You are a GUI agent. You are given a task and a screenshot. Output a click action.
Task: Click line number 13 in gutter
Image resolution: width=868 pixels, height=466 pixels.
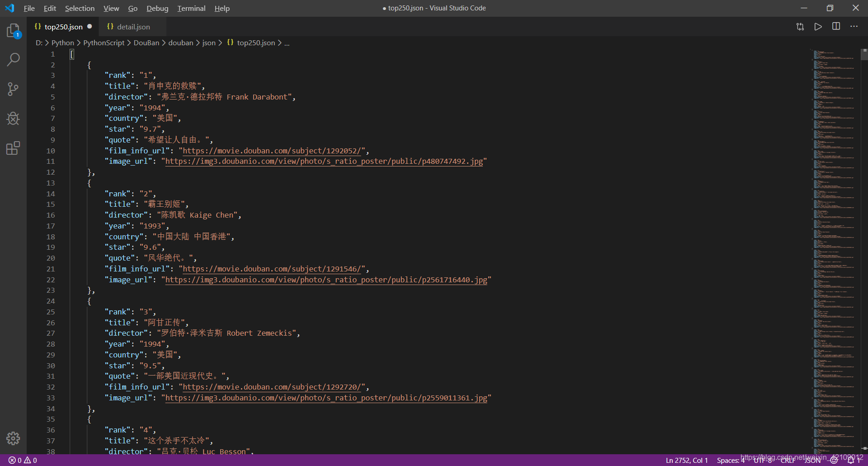pyautogui.click(x=50, y=183)
